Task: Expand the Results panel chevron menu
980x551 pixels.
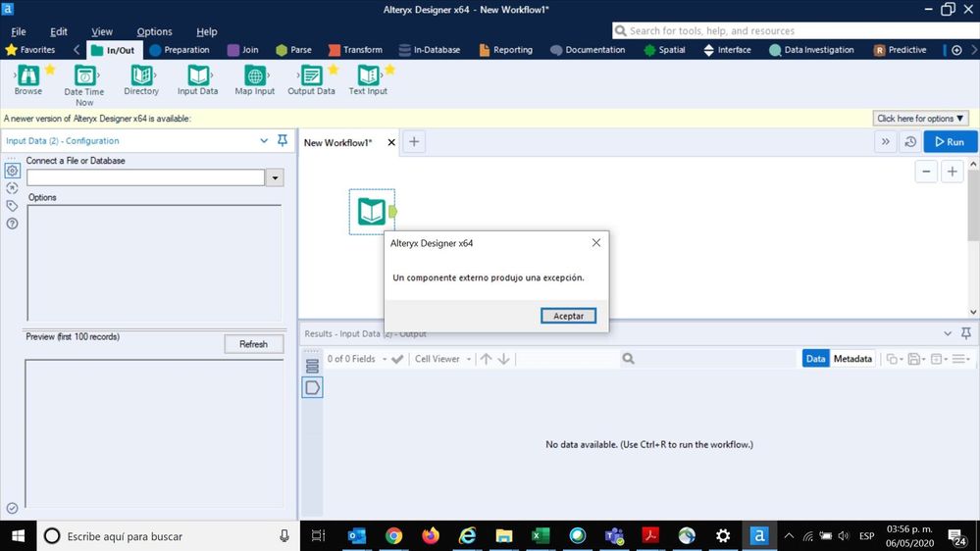Action: tap(948, 333)
